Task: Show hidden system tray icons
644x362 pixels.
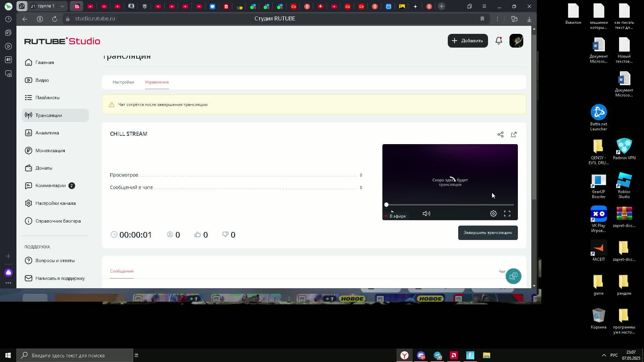Action: 604,355
